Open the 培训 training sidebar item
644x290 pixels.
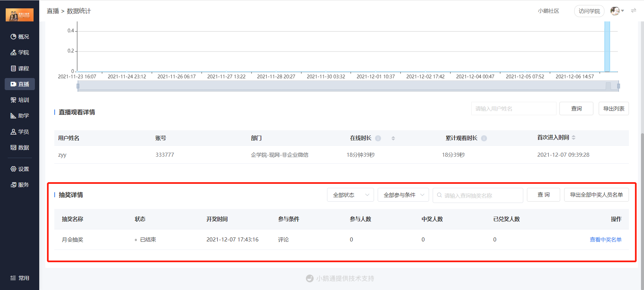click(20, 100)
